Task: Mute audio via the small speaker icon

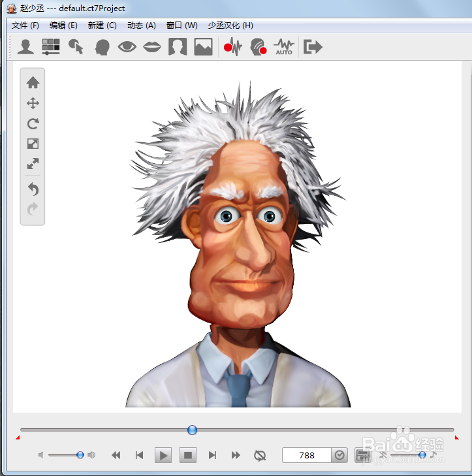Action: pos(40,454)
